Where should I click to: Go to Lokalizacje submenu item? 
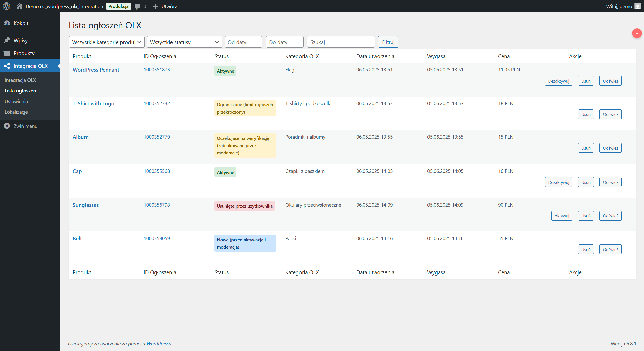(x=16, y=112)
